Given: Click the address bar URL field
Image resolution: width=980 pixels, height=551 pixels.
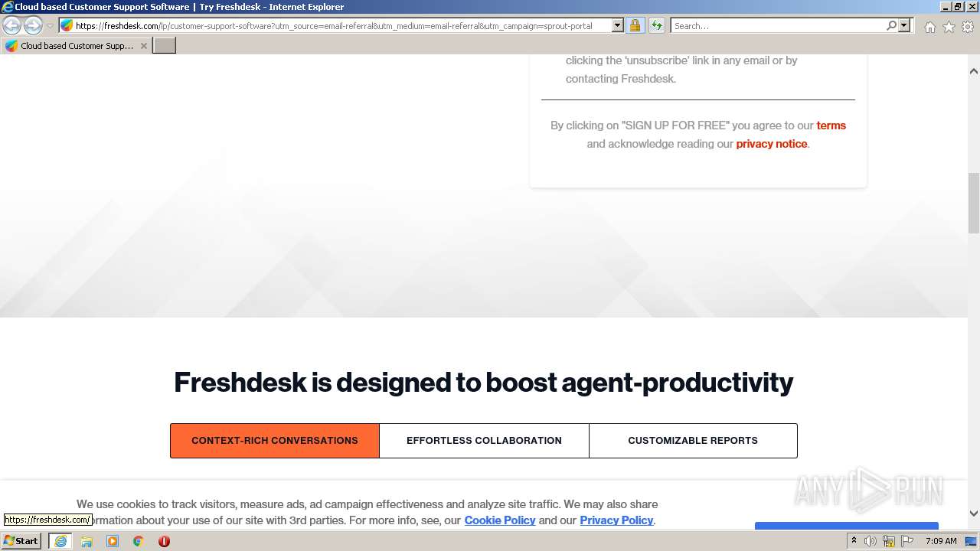Looking at the screenshot, I should click(x=342, y=25).
